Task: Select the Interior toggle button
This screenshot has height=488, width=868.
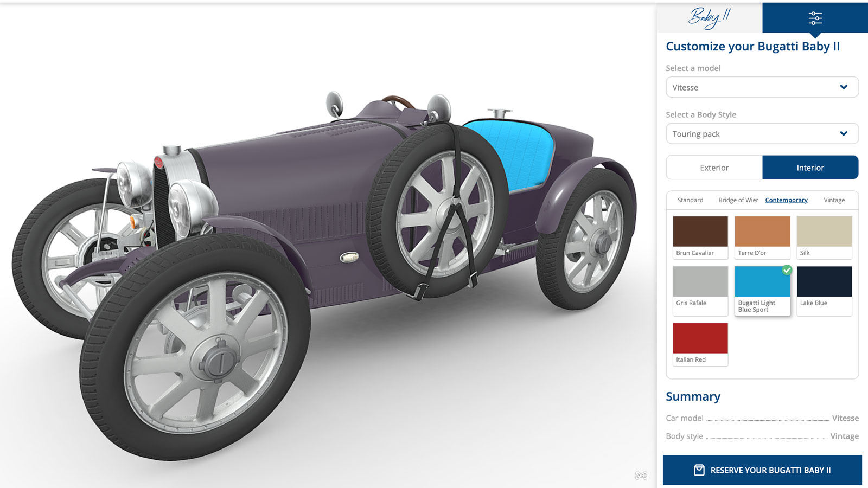Action: pos(810,168)
